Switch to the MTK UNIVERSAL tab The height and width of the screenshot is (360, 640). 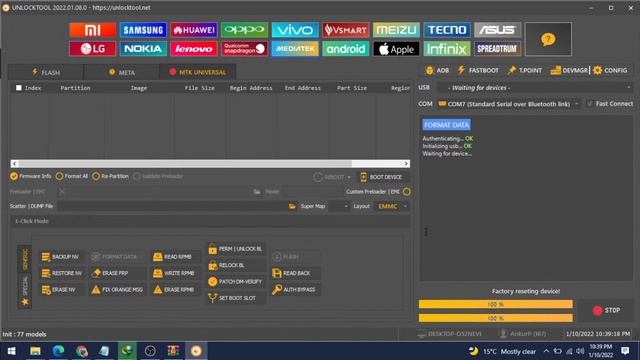pyautogui.click(x=198, y=72)
